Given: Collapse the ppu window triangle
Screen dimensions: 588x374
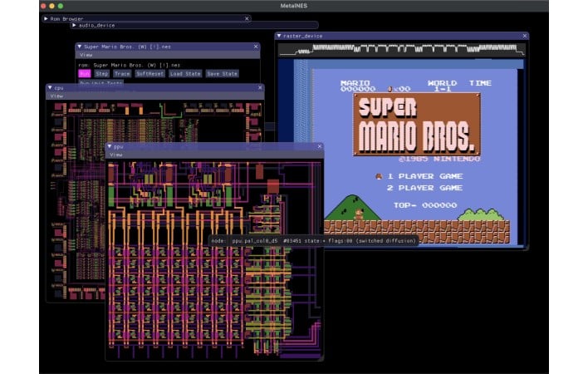Looking at the screenshot, I should [x=110, y=145].
